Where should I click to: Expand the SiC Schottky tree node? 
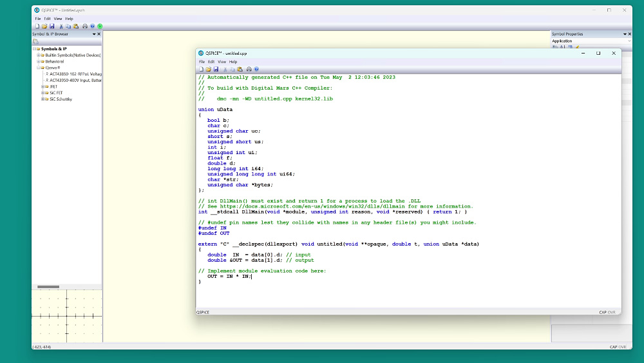(43, 99)
